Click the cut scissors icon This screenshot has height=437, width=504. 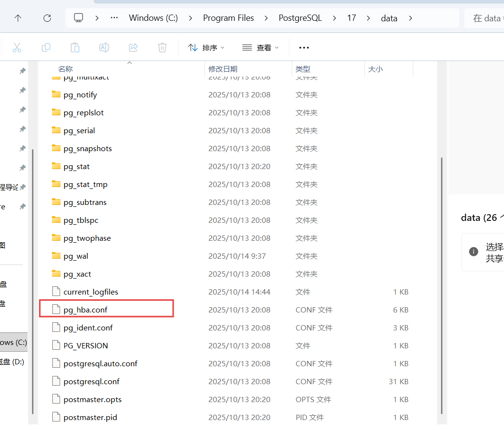click(x=17, y=47)
